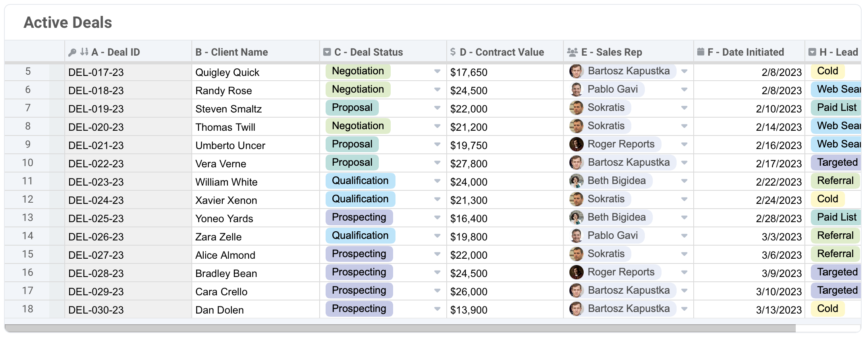Viewport: 868px width, 337px height.
Task: Click the purple Prospecting tag for Yoneo Yards
Action: point(359,217)
